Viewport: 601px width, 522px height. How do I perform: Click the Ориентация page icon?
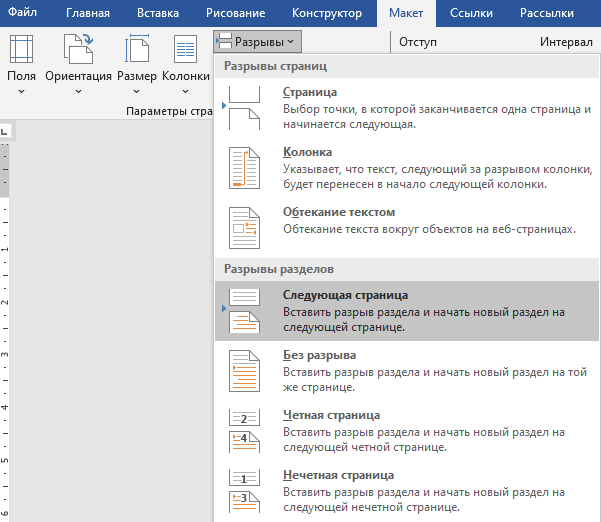(x=78, y=49)
